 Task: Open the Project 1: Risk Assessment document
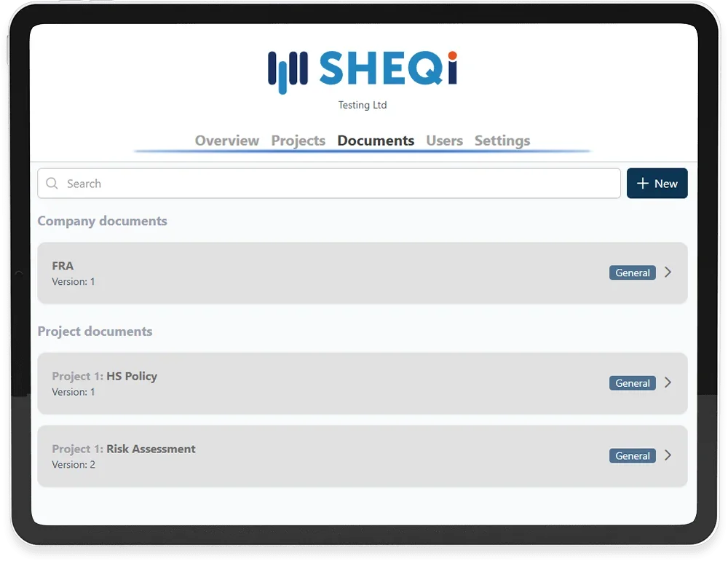click(x=291, y=456)
